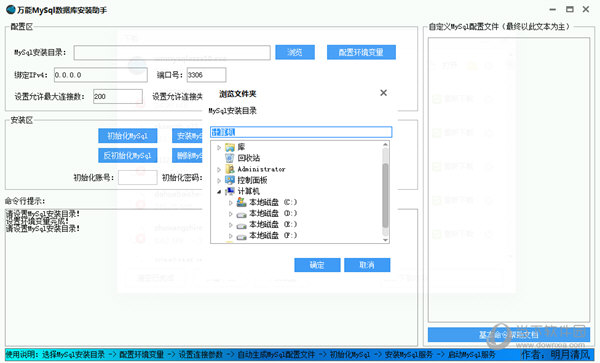Click the folder tree scroll up arrow
Viewport: 600px width, 363px height.
click(x=385, y=145)
